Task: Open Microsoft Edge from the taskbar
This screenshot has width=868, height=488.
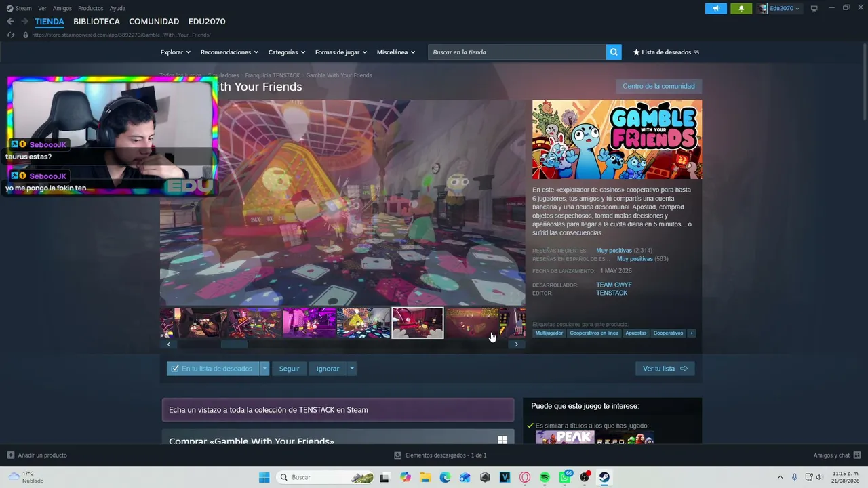Action: [x=445, y=477]
